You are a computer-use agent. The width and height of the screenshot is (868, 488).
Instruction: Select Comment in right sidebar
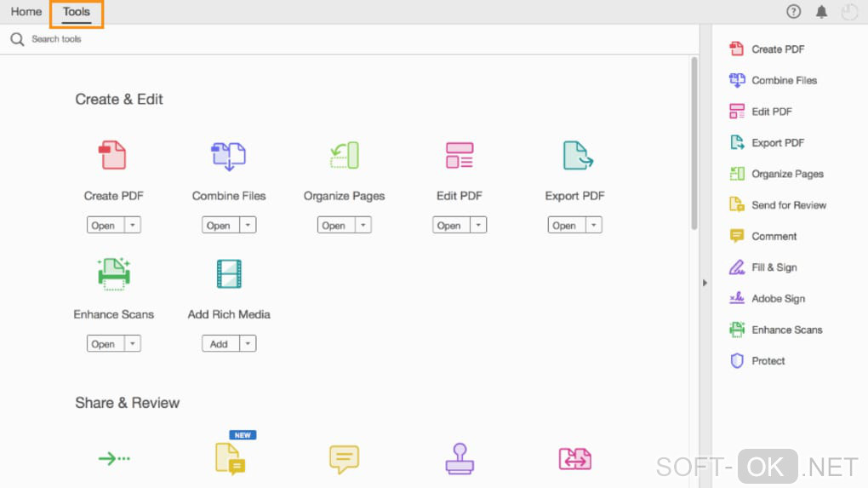pos(763,236)
